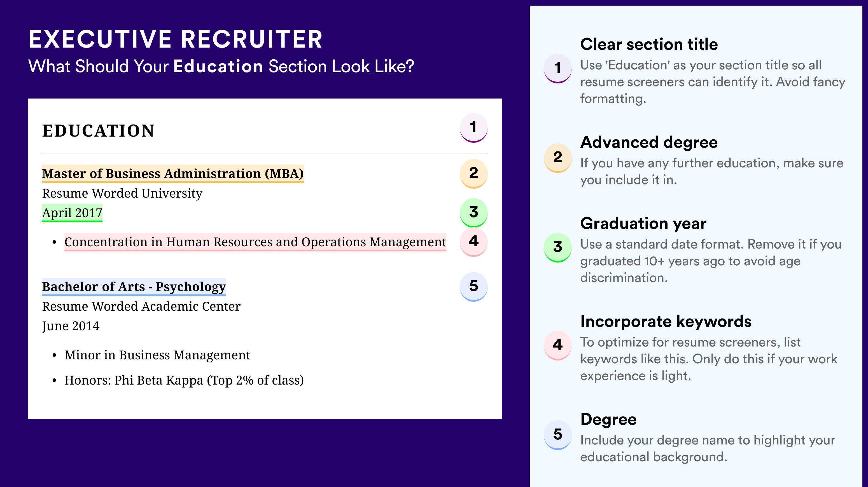
Task: Click the EDUCATION section title
Action: pos(98,131)
